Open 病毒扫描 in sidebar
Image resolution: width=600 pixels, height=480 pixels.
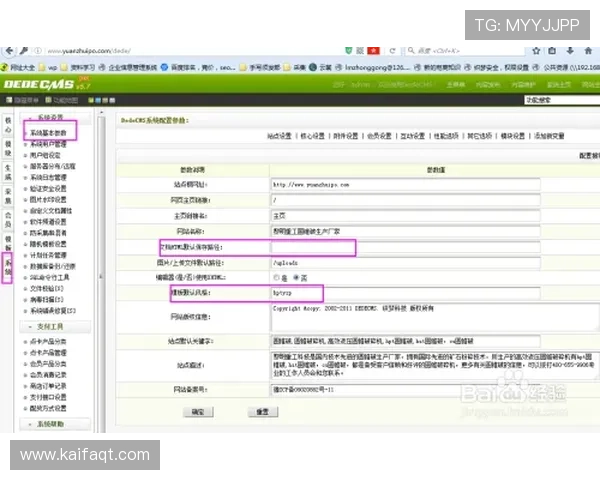(x=46, y=299)
